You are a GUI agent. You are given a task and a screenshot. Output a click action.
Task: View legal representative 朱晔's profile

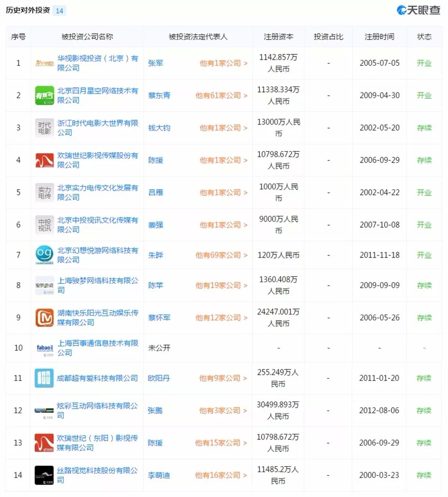click(x=156, y=255)
